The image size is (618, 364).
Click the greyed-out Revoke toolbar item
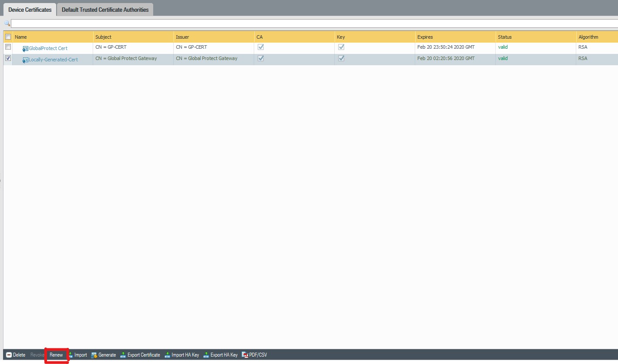[x=37, y=355]
